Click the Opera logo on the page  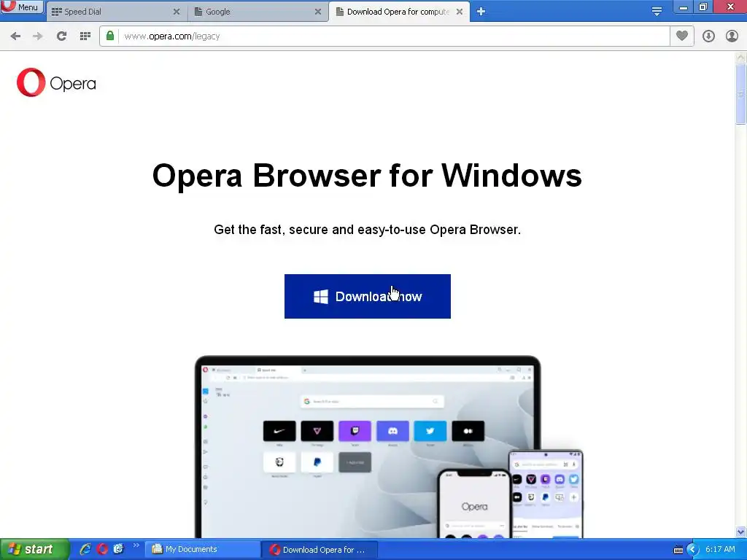[x=56, y=82]
